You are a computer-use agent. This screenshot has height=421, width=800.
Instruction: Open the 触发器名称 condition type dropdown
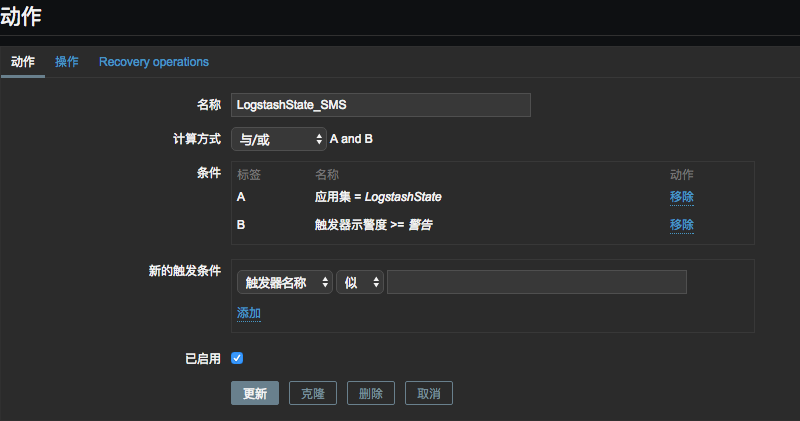(x=285, y=282)
